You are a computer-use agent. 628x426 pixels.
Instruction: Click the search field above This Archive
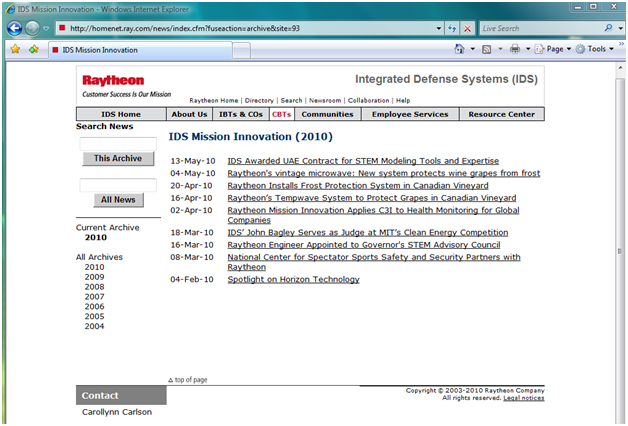(x=118, y=144)
